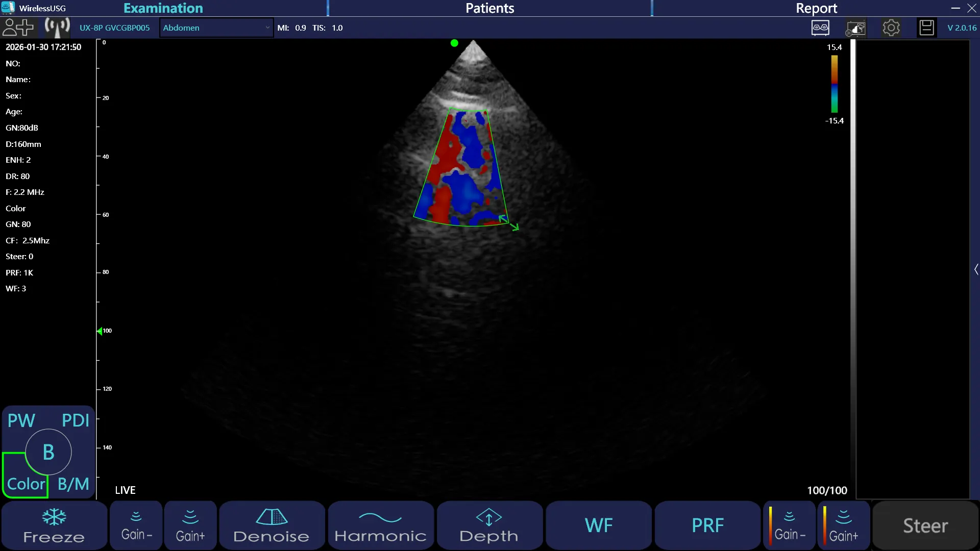Open the Report tab
This screenshot has height=551, width=980.
[816, 8]
